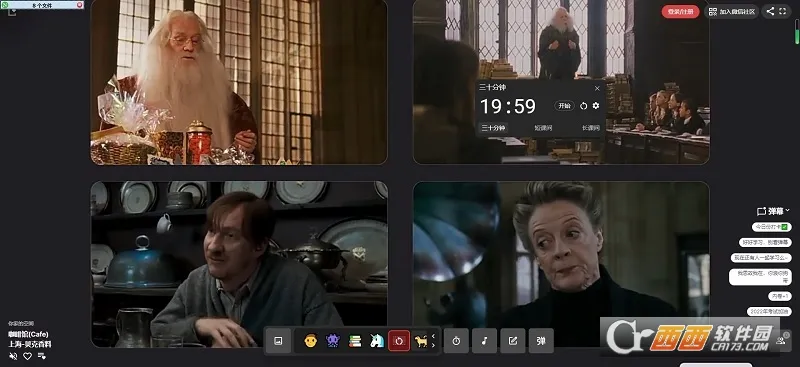
Task: Open the playlist icon beside the heart
Action: [x=42, y=356]
